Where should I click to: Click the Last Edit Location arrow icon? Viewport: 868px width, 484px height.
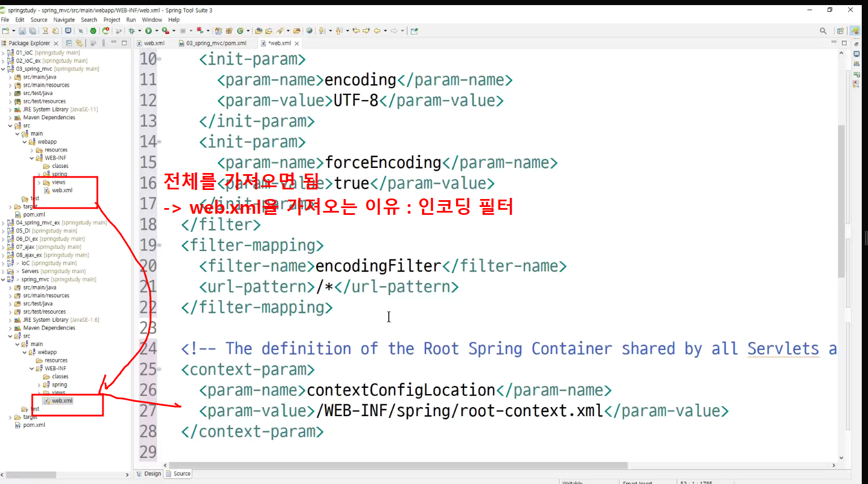pyautogui.click(x=356, y=31)
